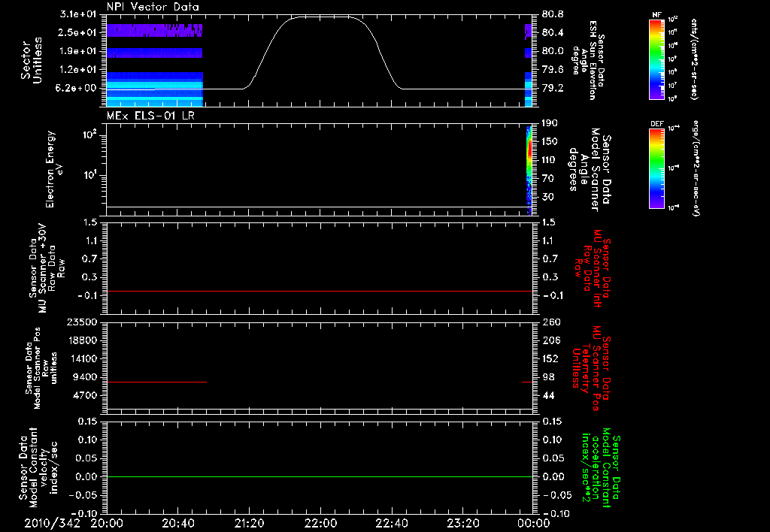Screen dimensions: 770x532
Task: Click the 10² electron energy tick label
Action: (x=89, y=135)
